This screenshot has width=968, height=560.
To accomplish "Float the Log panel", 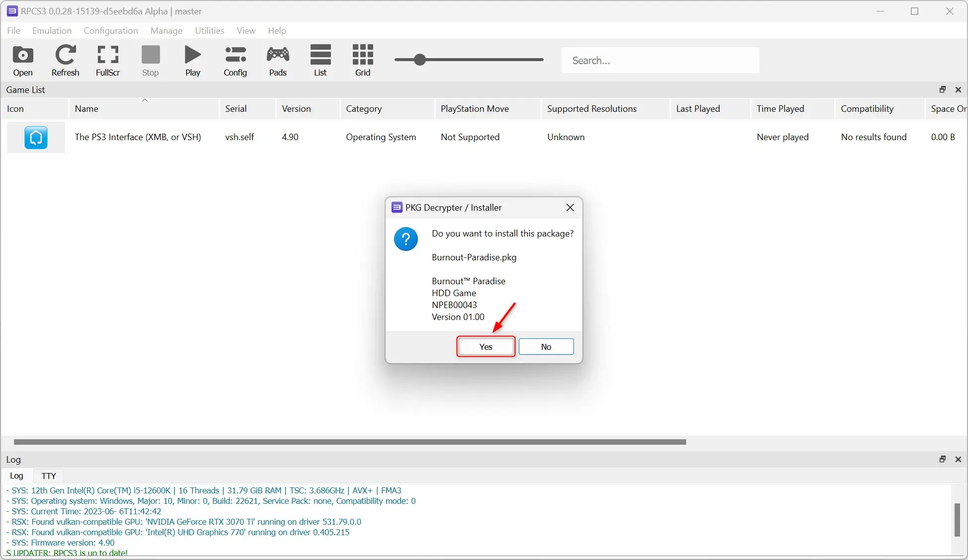I will 942,459.
